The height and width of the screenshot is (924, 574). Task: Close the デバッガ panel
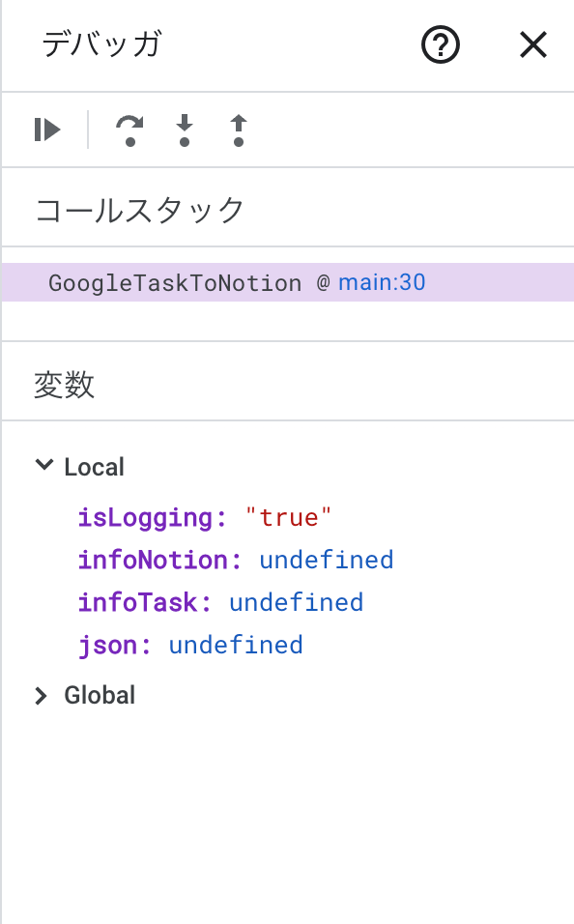point(533,44)
